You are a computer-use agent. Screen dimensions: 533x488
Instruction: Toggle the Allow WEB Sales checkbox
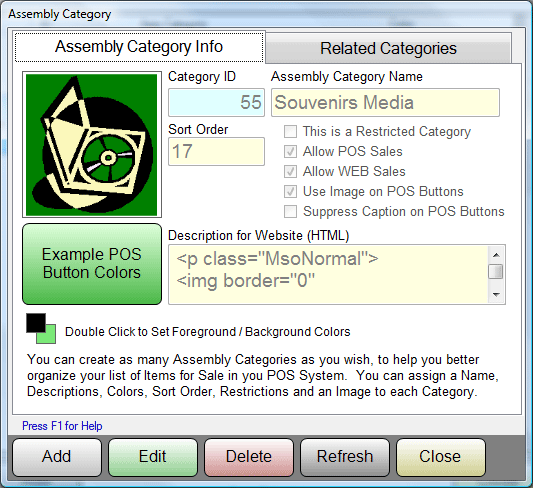290,172
